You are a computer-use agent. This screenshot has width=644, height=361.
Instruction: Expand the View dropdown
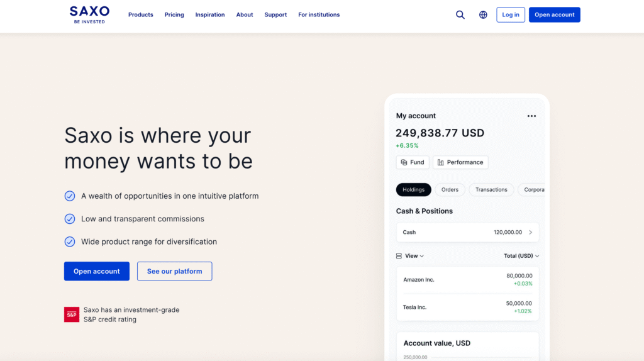pos(414,256)
